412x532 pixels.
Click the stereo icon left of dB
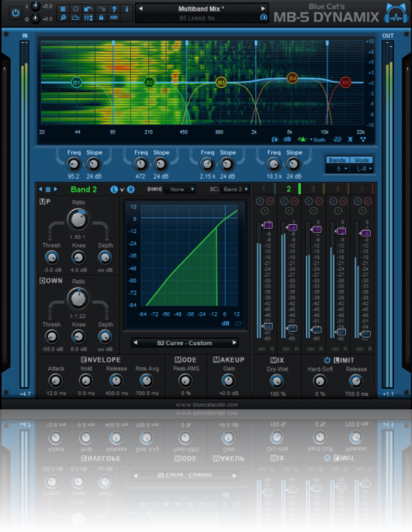(x=275, y=139)
